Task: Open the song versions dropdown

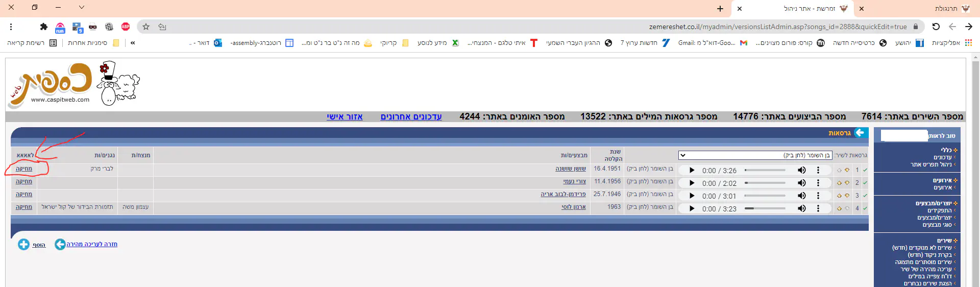Action: tap(755, 155)
